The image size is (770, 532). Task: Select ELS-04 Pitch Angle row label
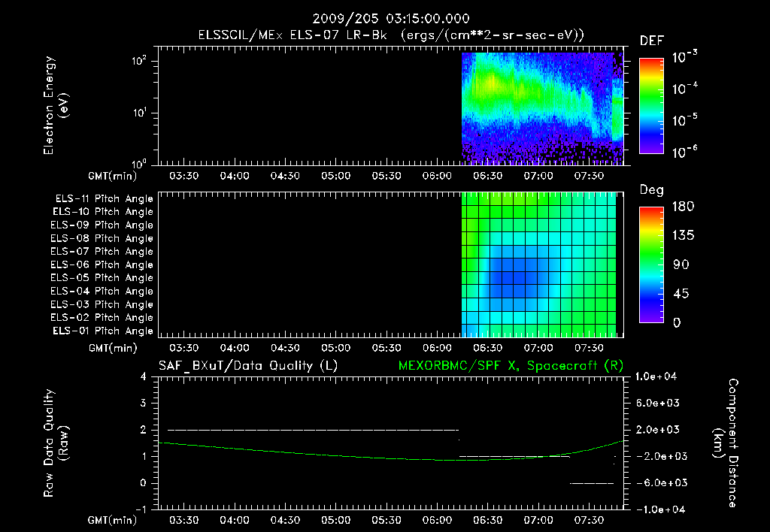[102, 291]
